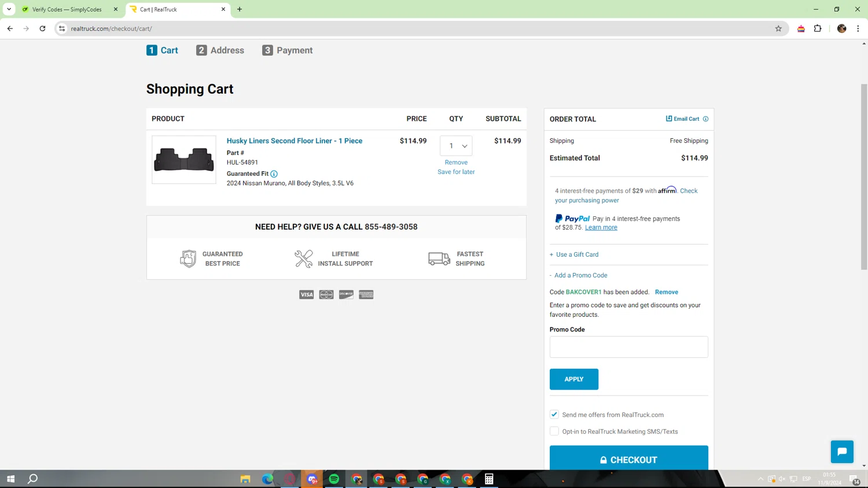
Task: Open the Windows Start menu
Action: (x=10, y=479)
